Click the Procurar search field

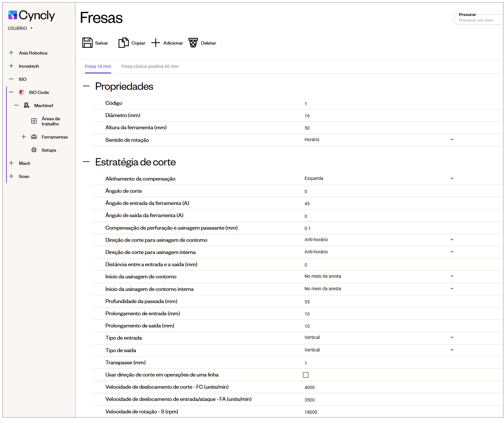(x=478, y=20)
